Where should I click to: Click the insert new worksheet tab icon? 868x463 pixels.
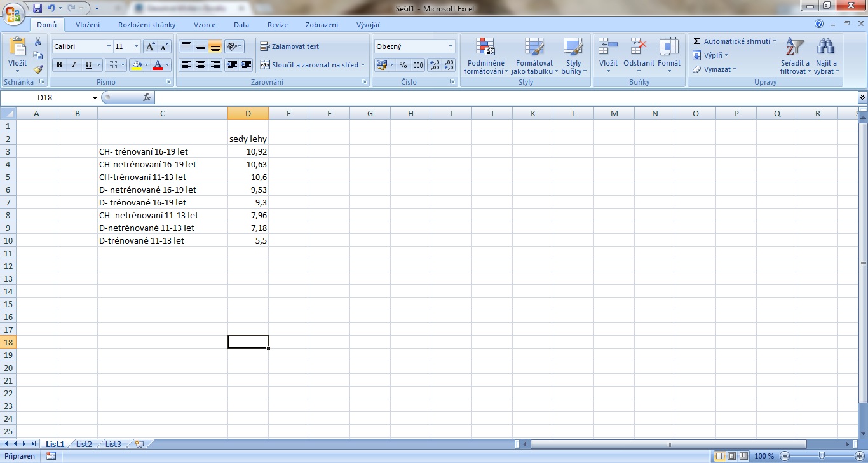pyautogui.click(x=140, y=445)
